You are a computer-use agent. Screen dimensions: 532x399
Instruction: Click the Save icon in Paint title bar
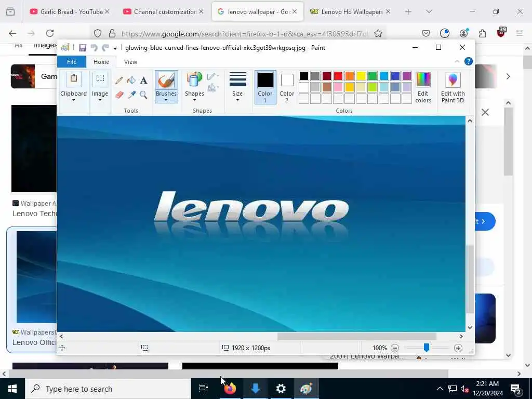(83, 48)
